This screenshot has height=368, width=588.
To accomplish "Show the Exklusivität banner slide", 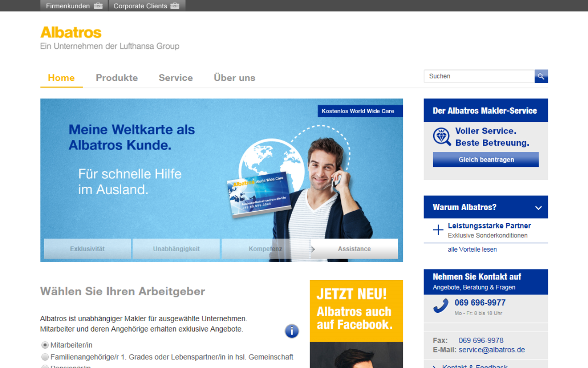I will pyautogui.click(x=87, y=249).
